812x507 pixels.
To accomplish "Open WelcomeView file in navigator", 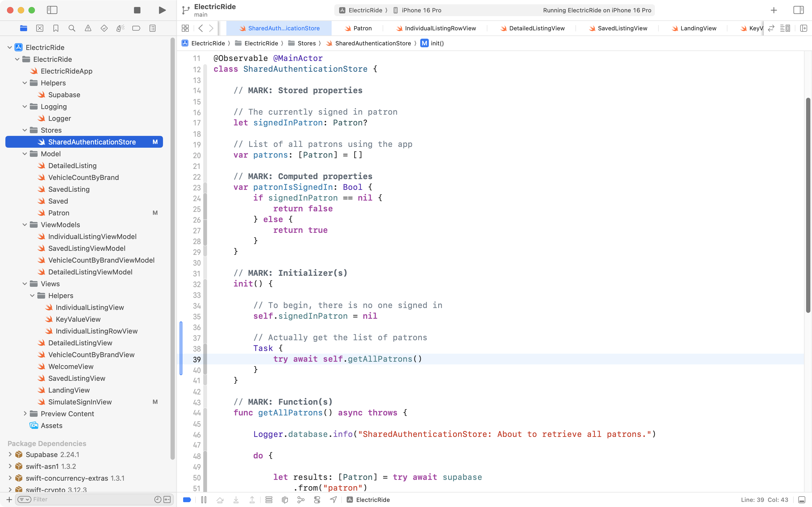I will 71,366.
